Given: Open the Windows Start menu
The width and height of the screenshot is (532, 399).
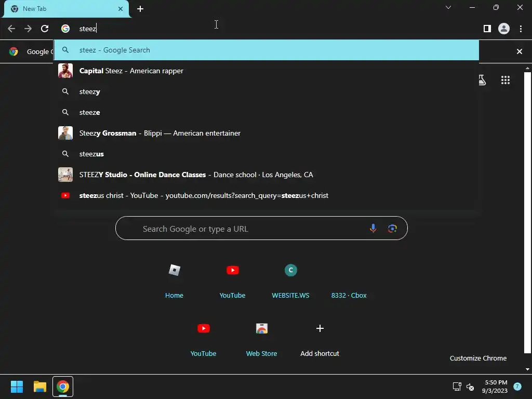Looking at the screenshot, I should coord(17,387).
